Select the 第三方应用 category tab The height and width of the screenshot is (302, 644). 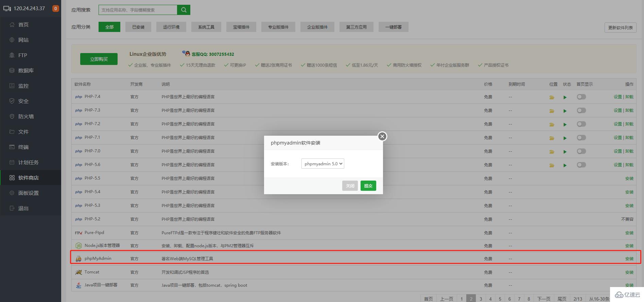pyautogui.click(x=356, y=27)
